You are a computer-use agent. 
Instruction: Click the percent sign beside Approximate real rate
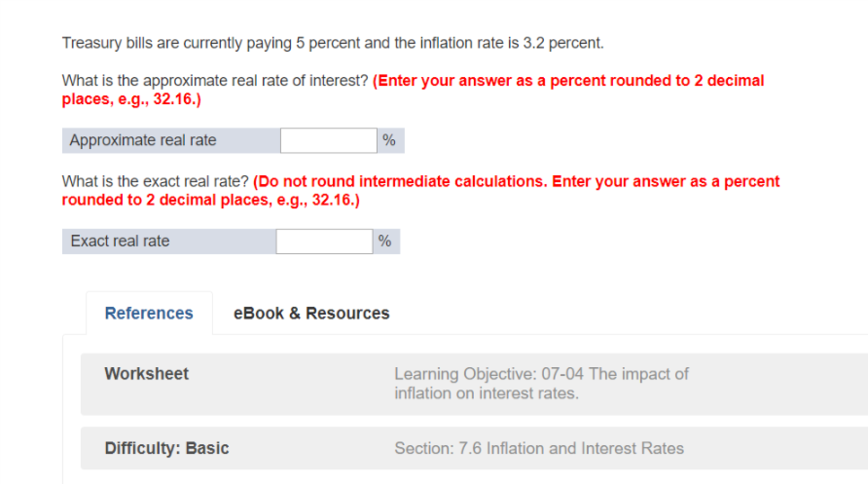coord(389,140)
